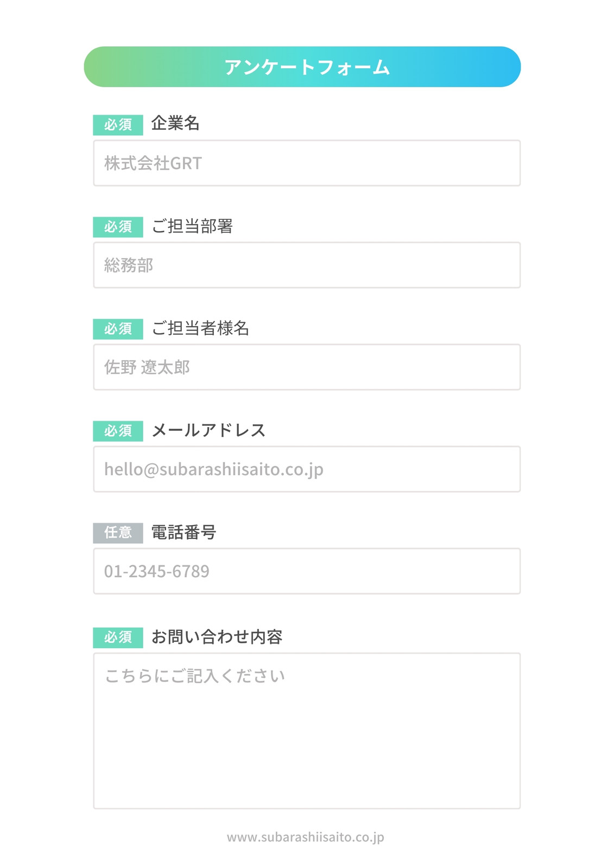Click the ご担当者様名 input box
The width and height of the screenshot is (614, 868).
click(307, 367)
